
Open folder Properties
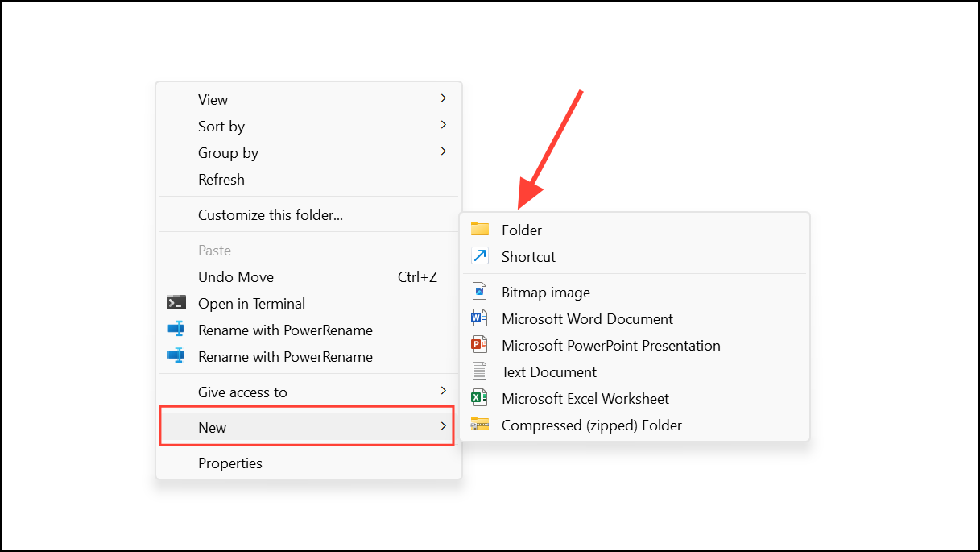[x=230, y=463]
